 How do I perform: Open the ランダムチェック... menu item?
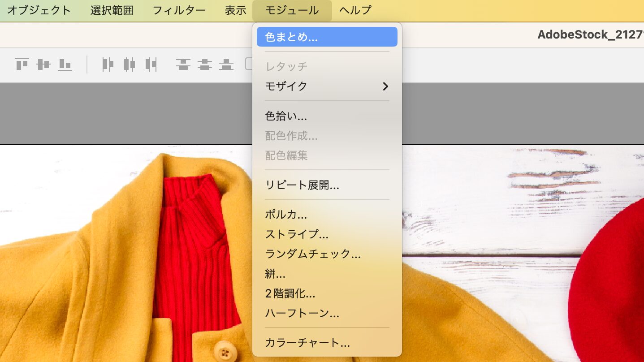[313, 254]
